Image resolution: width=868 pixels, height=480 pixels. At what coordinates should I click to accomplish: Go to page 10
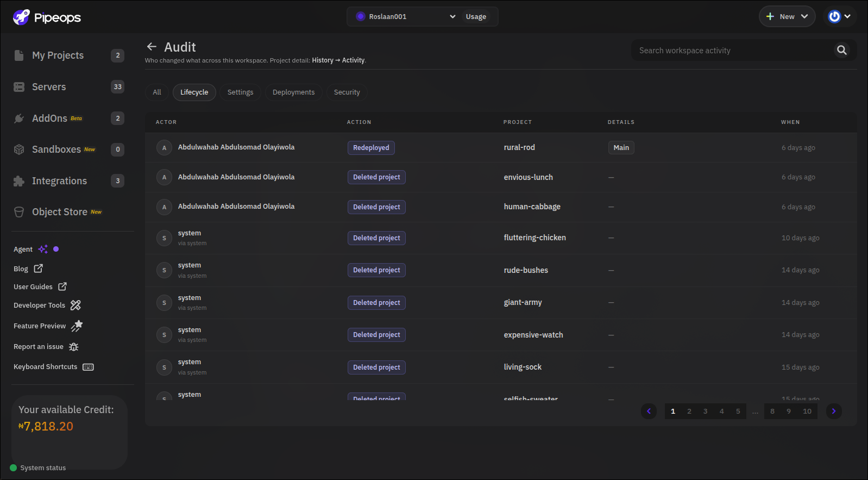pos(807,412)
